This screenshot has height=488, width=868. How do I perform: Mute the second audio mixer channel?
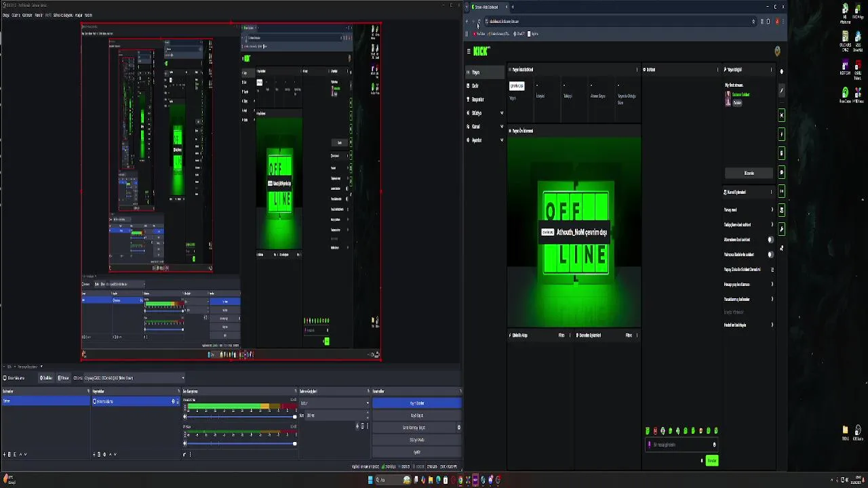(x=185, y=443)
